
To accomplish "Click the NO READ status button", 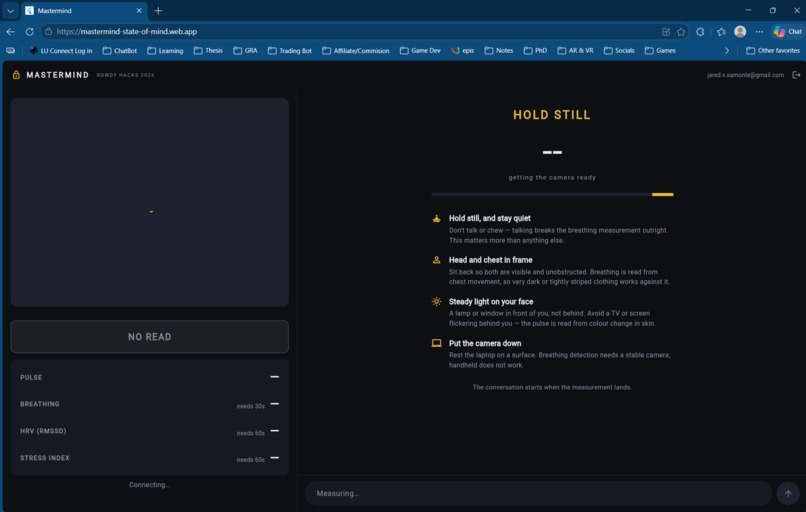I will pos(150,337).
